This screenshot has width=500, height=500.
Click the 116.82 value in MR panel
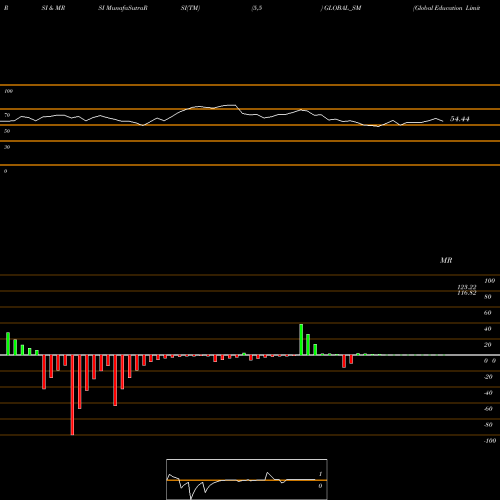(467, 293)
